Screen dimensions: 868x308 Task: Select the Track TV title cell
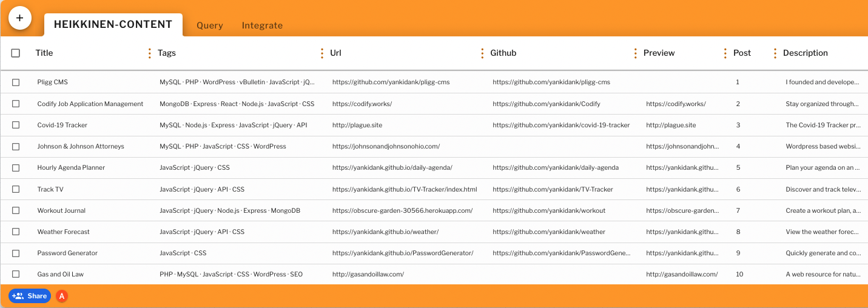[x=50, y=189]
